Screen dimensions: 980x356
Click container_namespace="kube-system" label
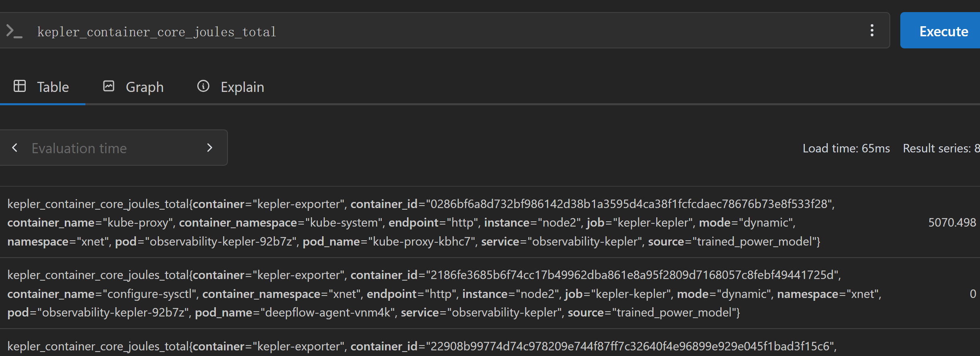coord(281,223)
